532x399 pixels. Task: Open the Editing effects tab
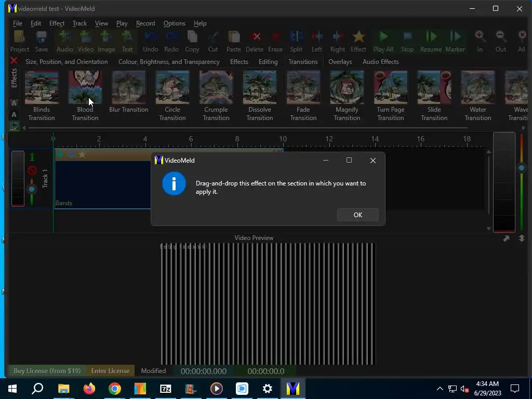(x=268, y=62)
